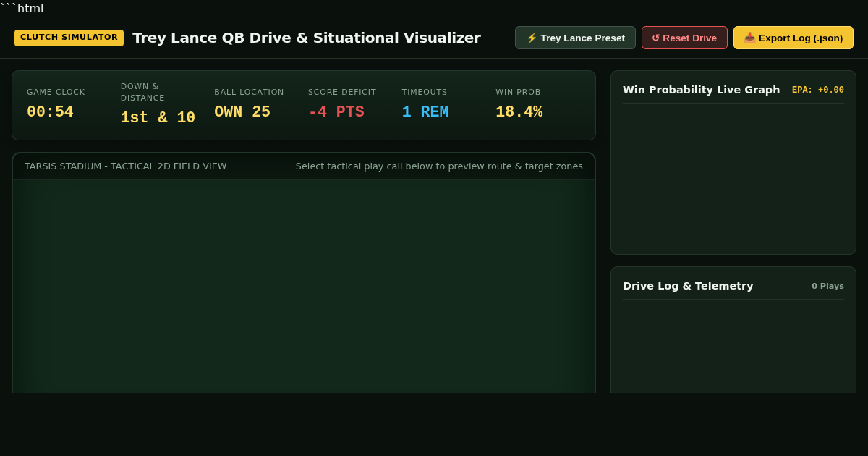
Task: Click the 1 REM timeouts value
Action: pyautogui.click(x=425, y=112)
